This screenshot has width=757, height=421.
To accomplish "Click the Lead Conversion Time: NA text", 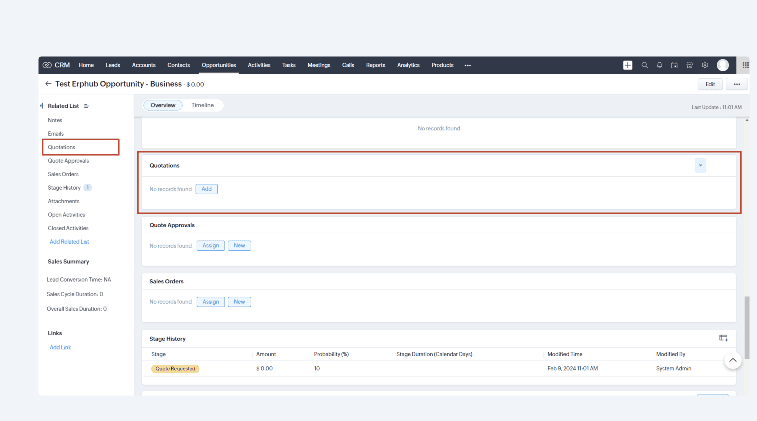I will tap(79, 280).
